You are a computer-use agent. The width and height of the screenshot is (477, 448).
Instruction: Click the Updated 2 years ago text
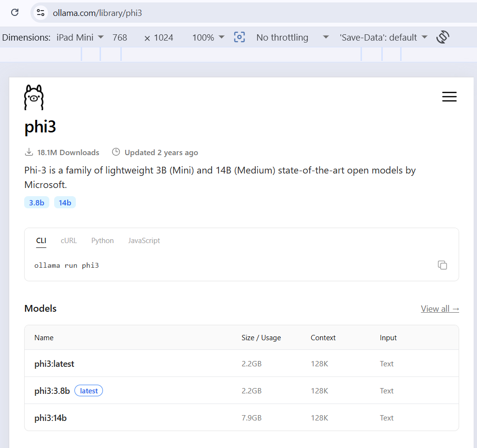[161, 152]
